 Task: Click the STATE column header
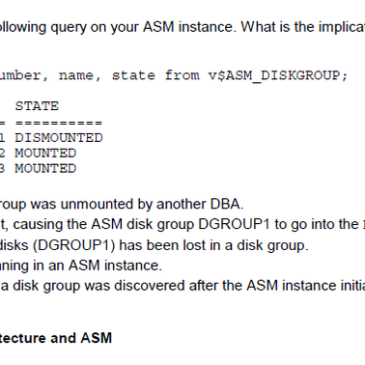(x=37, y=106)
